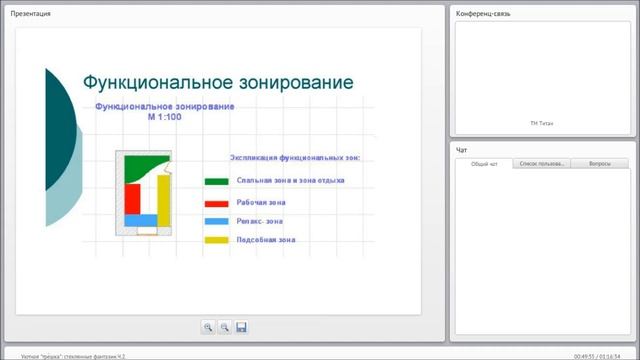Select the Спальная зона и зона отдыха legend text
The height and width of the screenshot is (360, 640).
[290, 180]
